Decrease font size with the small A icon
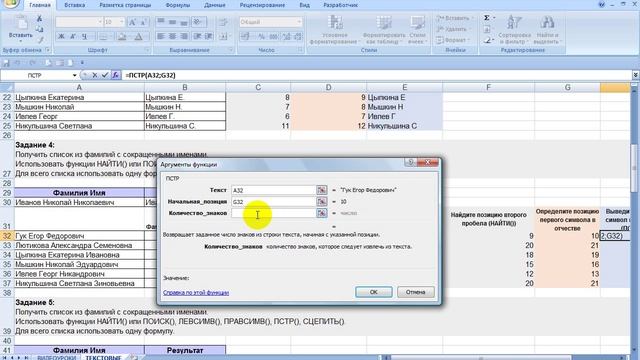 click(144, 22)
